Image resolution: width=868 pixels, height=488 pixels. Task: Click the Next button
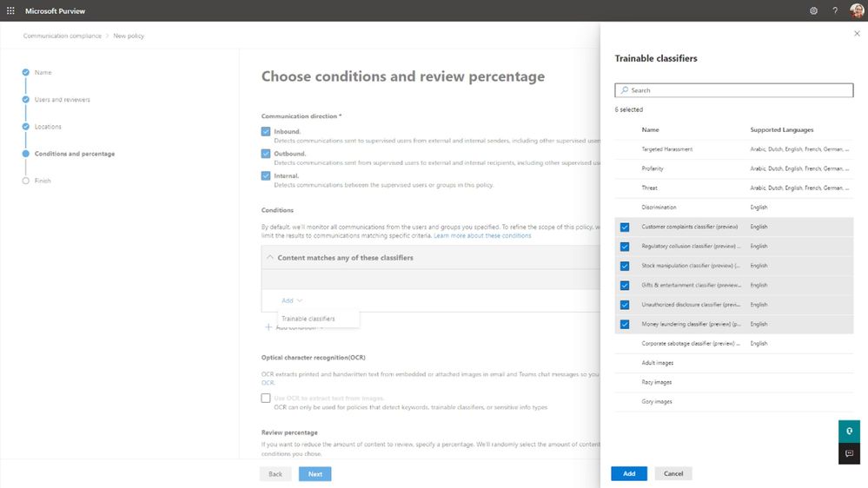tap(315, 474)
